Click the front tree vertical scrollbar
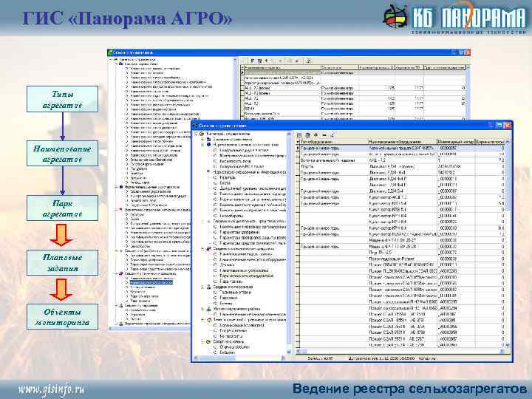This screenshot has width=532, height=399. pos(289,242)
